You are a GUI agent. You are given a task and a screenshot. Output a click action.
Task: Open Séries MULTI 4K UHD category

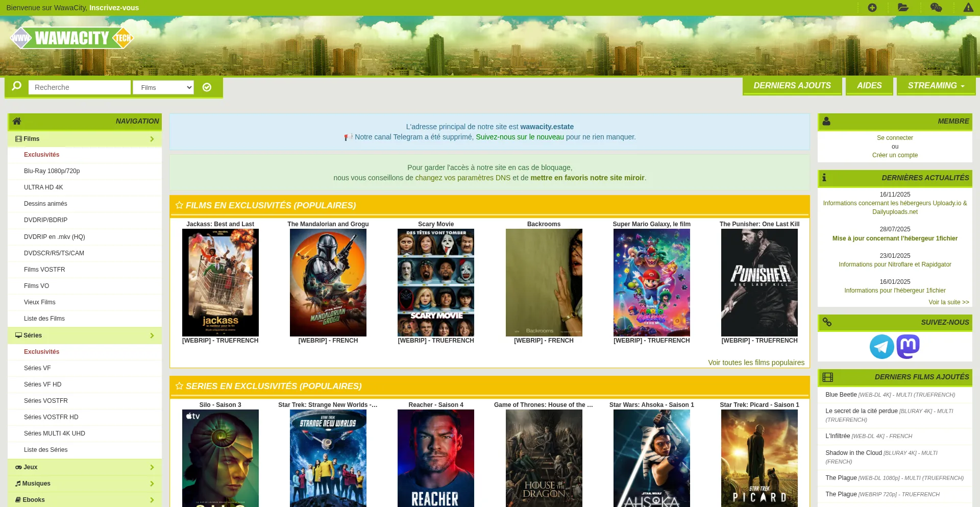coord(55,433)
